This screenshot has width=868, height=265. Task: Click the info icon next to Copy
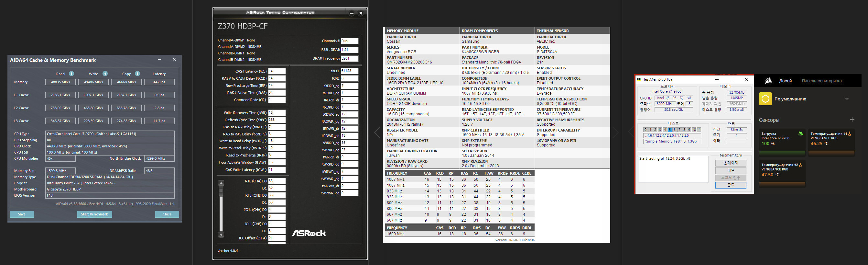[x=137, y=74]
